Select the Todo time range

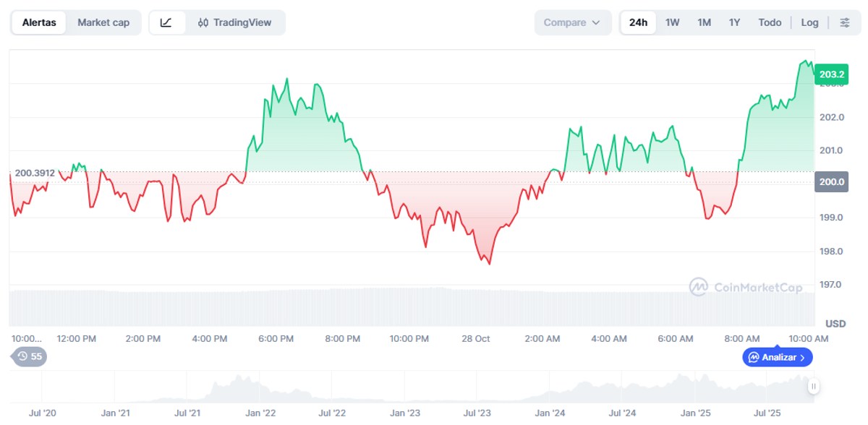(x=770, y=22)
